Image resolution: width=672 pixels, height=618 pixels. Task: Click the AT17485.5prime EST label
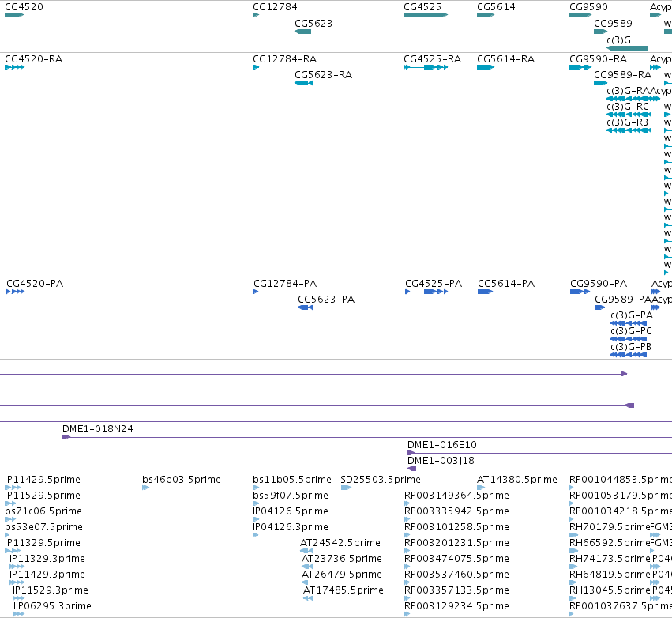[x=344, y=590]
